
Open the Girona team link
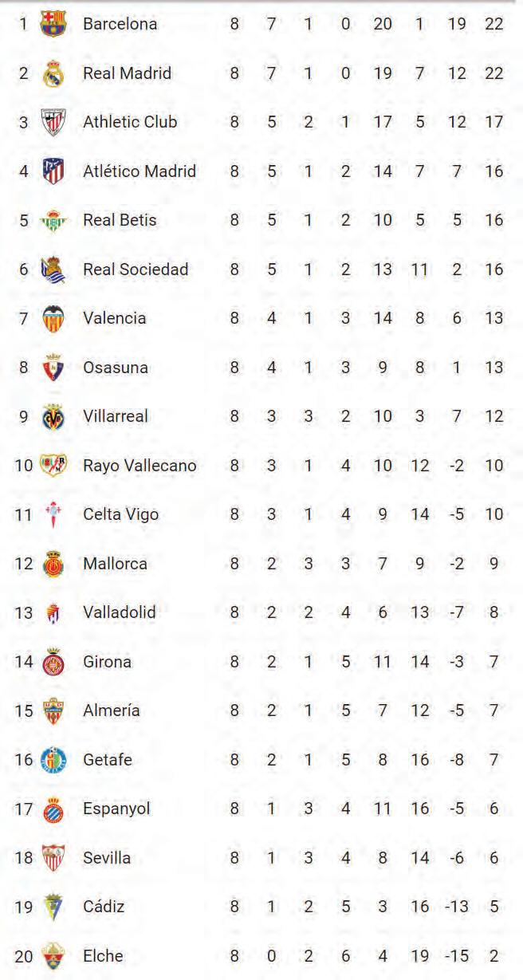(107, 662)
